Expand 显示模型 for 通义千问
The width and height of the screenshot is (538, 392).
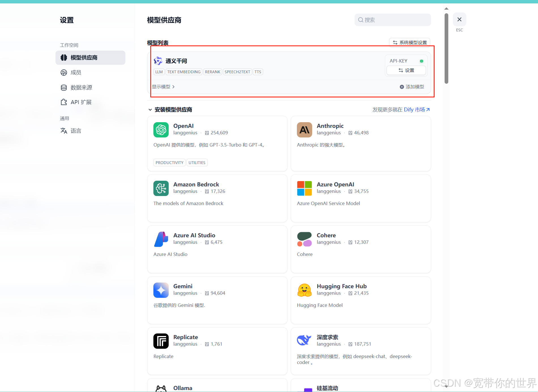(163, 87)
